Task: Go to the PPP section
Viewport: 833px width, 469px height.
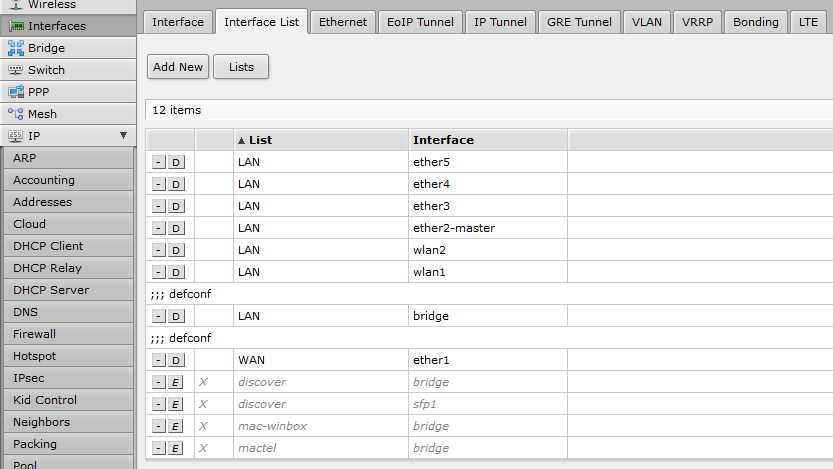Action: click(68, 92)
